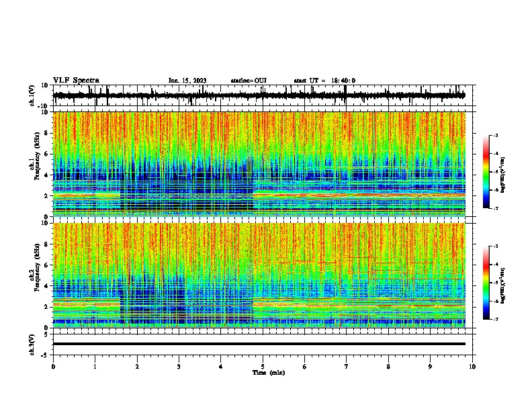Click time axis tick label "6"
Image resolution: width=532 pixels, height=411 pixels.
click(305, 367)
